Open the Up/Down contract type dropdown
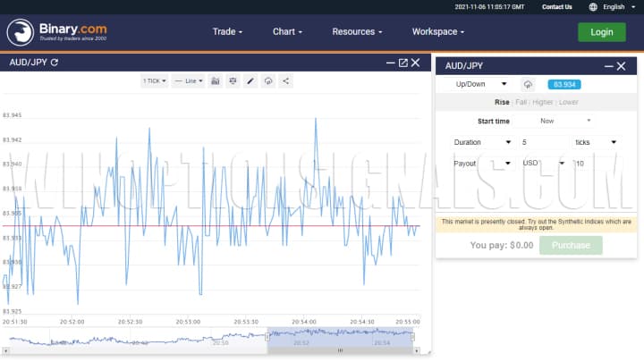 pyautogui.click(x=481, y=84)
